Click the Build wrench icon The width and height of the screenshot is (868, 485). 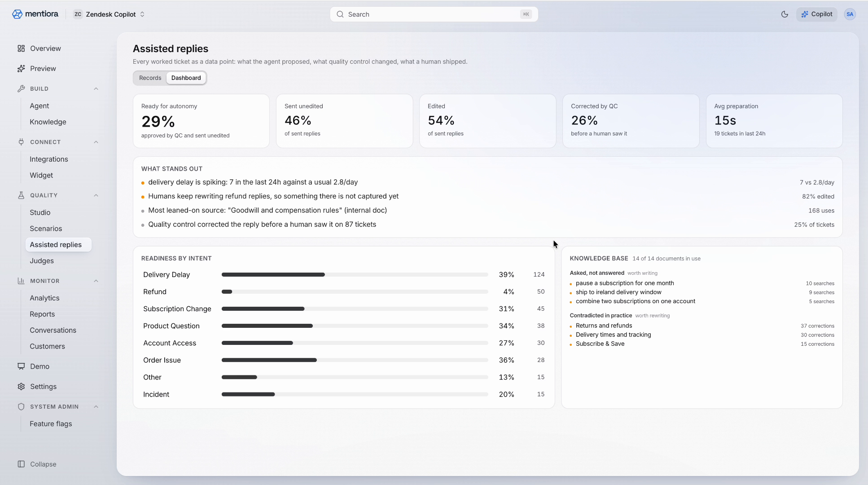point(21,89)
